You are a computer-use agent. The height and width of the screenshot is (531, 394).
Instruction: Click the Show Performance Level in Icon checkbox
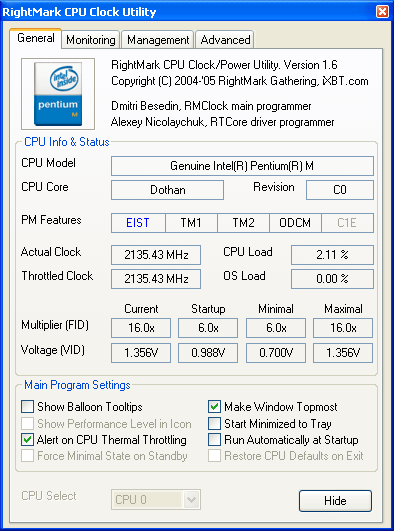coord(27,423)
